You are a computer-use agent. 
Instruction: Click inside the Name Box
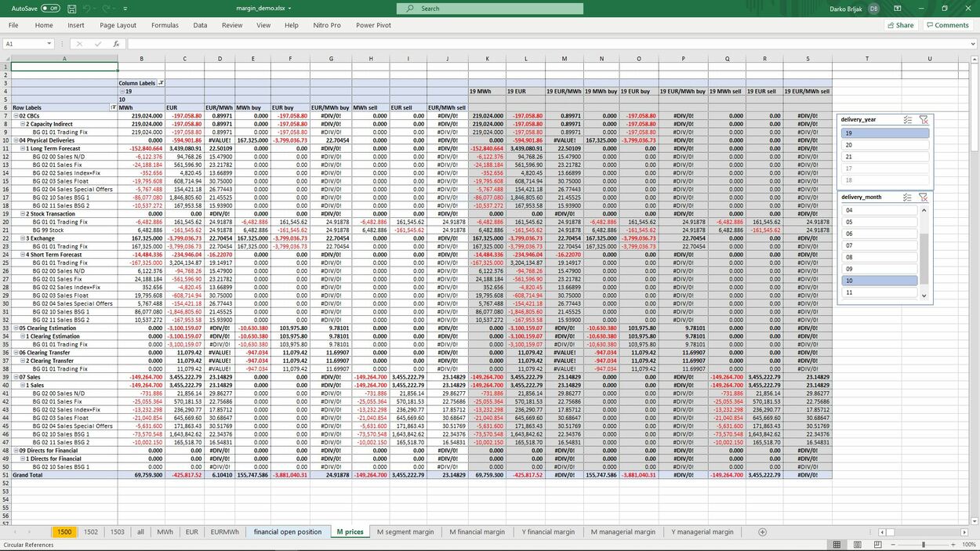point(27,43)
